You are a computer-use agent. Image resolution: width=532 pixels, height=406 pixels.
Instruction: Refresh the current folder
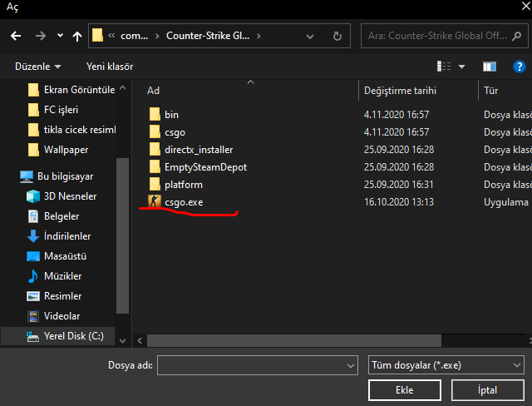point(337,36)
